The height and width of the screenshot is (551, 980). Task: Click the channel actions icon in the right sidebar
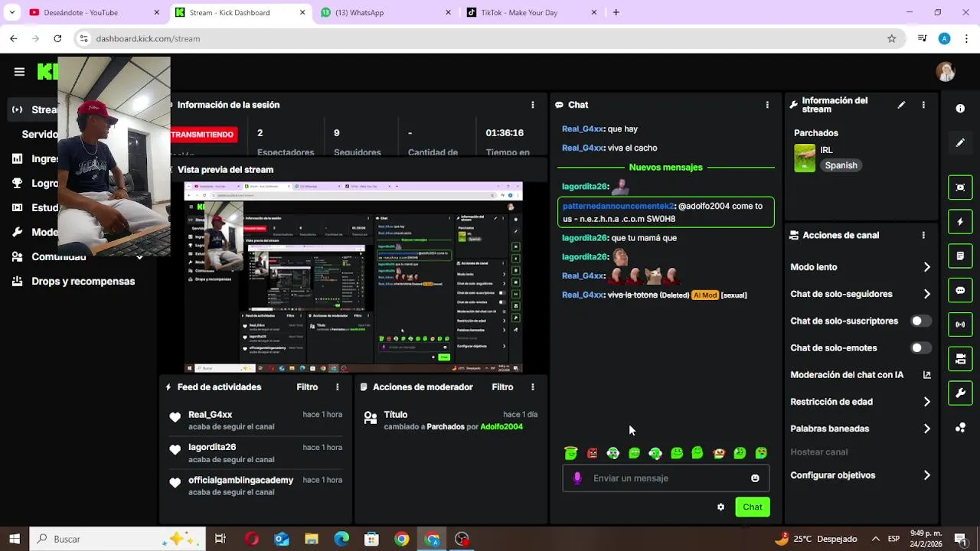[x=960, y=359]
